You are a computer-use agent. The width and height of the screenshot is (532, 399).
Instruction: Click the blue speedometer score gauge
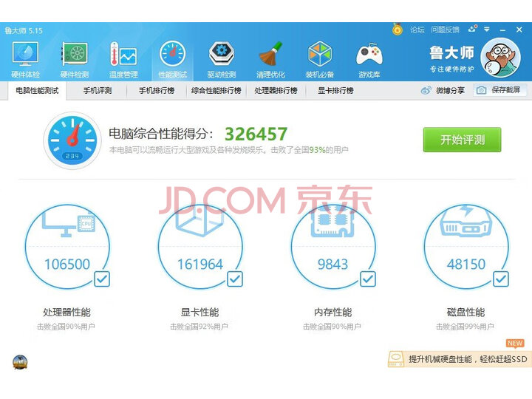tap(72, 140)
